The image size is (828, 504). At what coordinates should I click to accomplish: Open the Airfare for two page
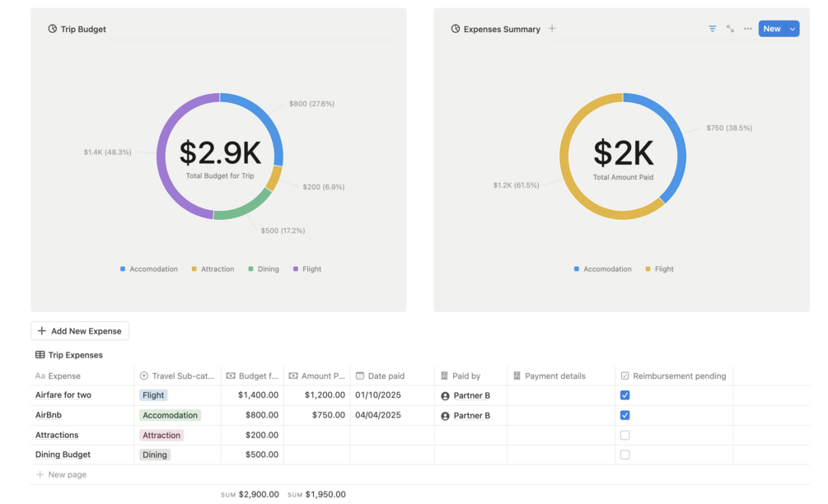point(63,394)
